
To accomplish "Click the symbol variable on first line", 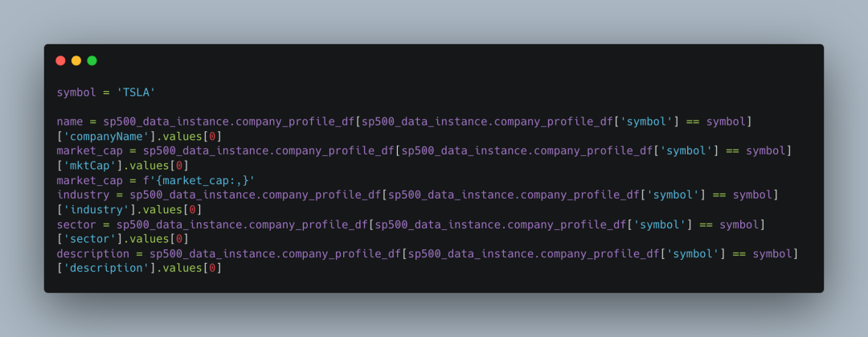I will point(76,92).
